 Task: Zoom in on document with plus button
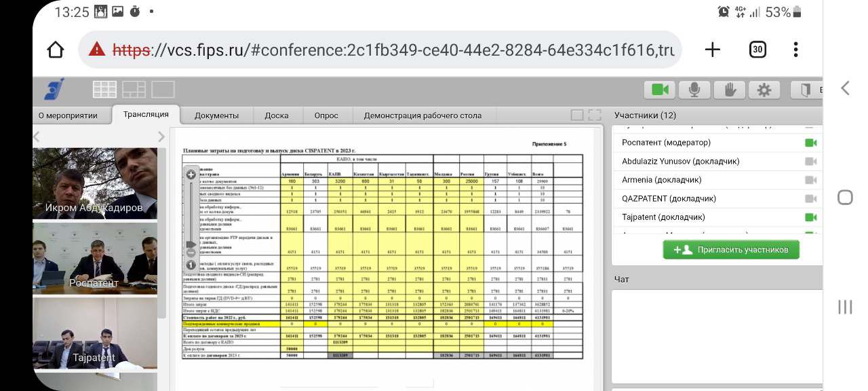(x=191, y=175)
